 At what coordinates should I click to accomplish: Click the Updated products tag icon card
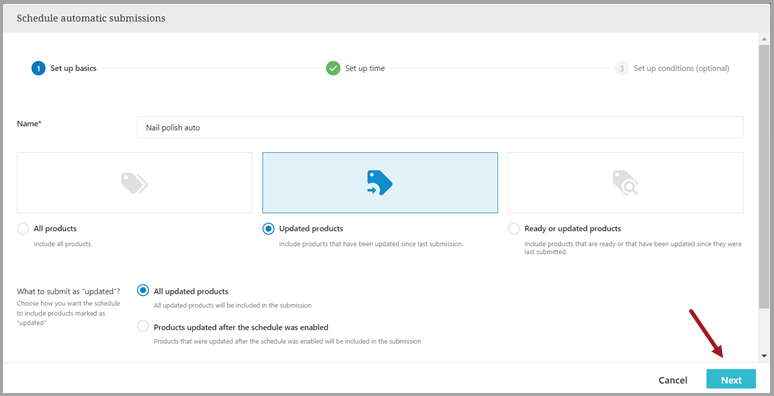380,183
